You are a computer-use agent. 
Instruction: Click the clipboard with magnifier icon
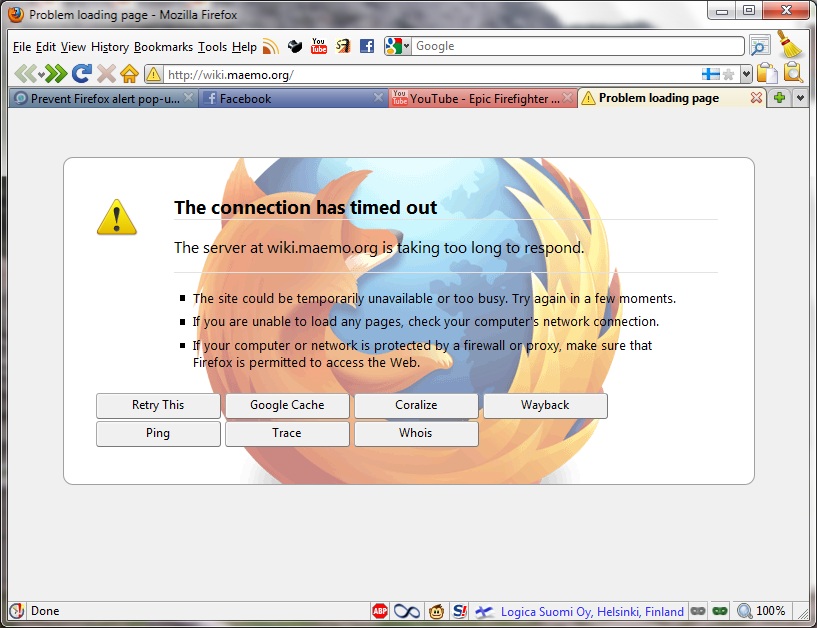tap(793, 72)
